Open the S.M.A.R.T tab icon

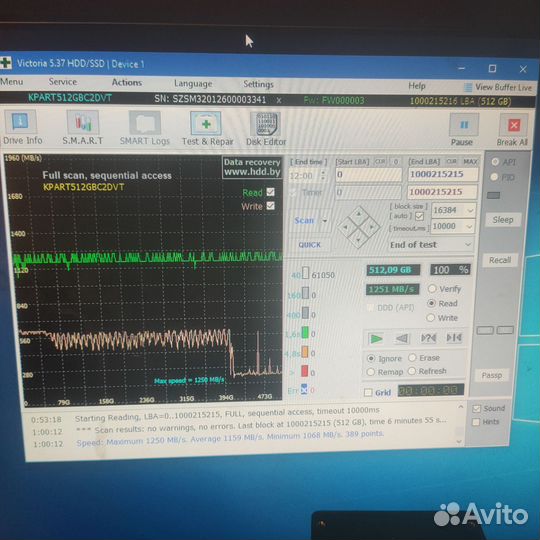83,127
